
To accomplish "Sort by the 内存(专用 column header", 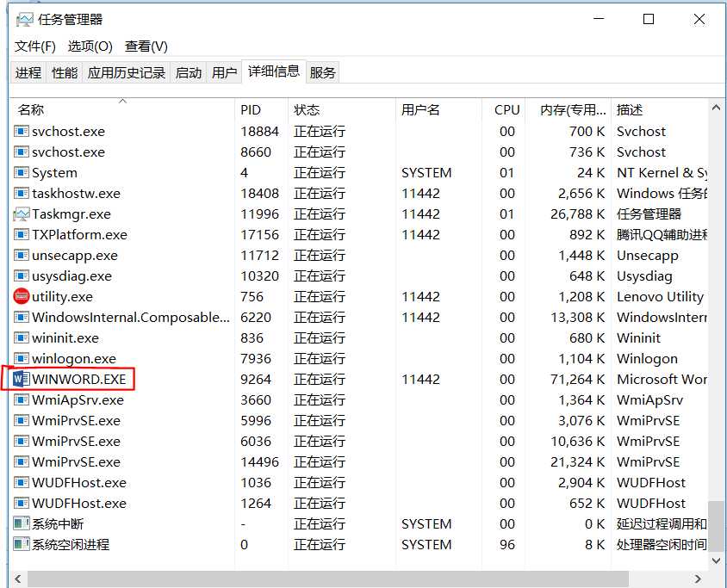I will click(569, 110).
